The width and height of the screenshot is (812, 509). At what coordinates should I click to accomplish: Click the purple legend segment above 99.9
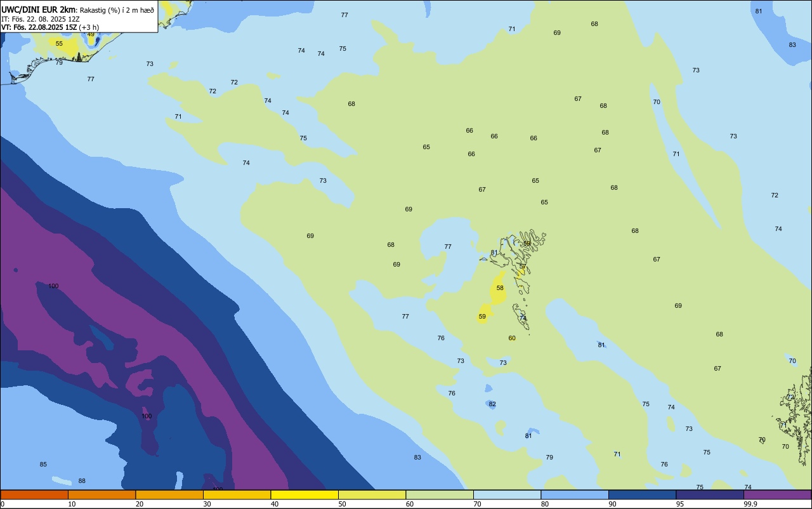(777, 494)
